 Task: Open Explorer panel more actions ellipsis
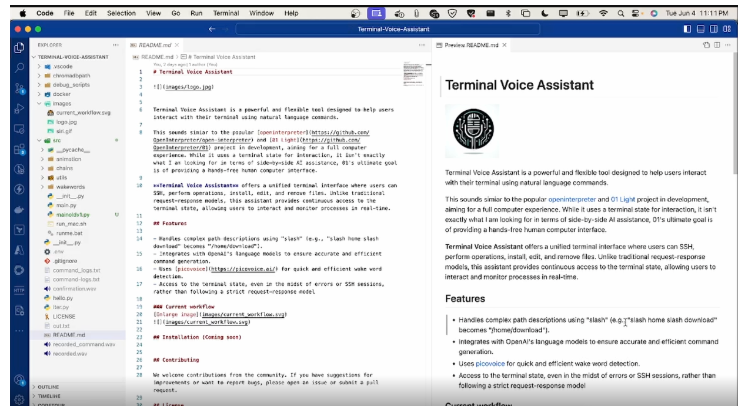coord(116,45)
